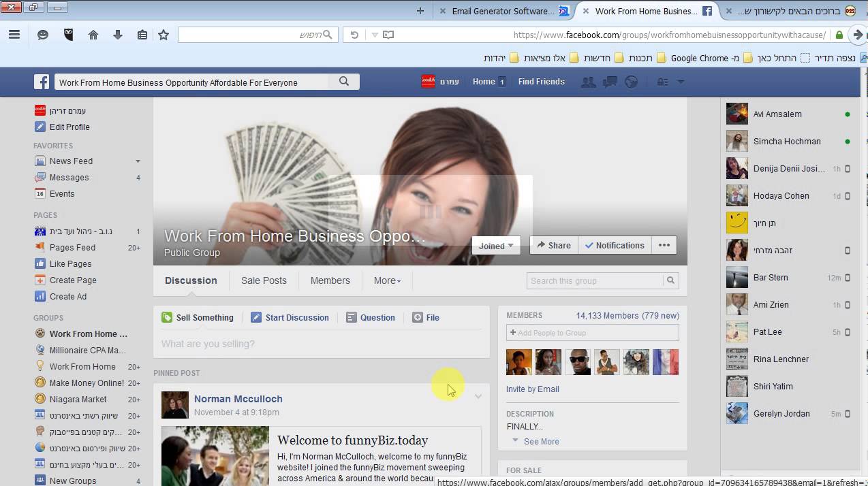Viewport: 868px width, 486px height.
Task: Expand description See More
Action: click(x=536, y=441)
